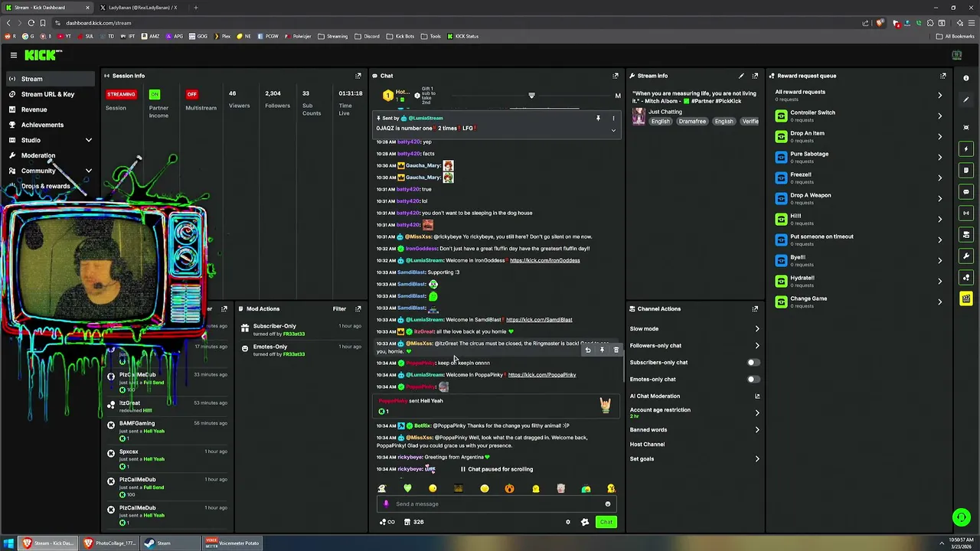The image size is (980, 551).
Task: Expand All reward requests list
Action: point(859,95)
